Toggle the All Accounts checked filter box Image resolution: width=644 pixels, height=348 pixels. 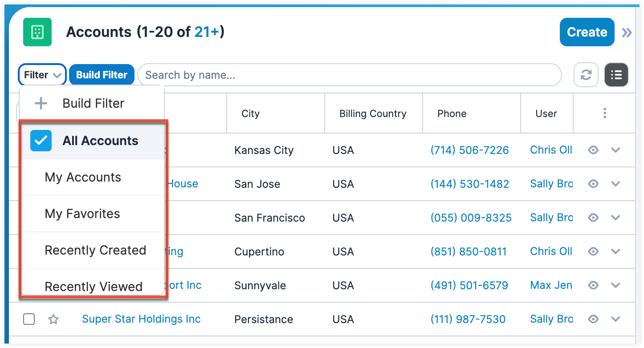(x=41, y=141)
